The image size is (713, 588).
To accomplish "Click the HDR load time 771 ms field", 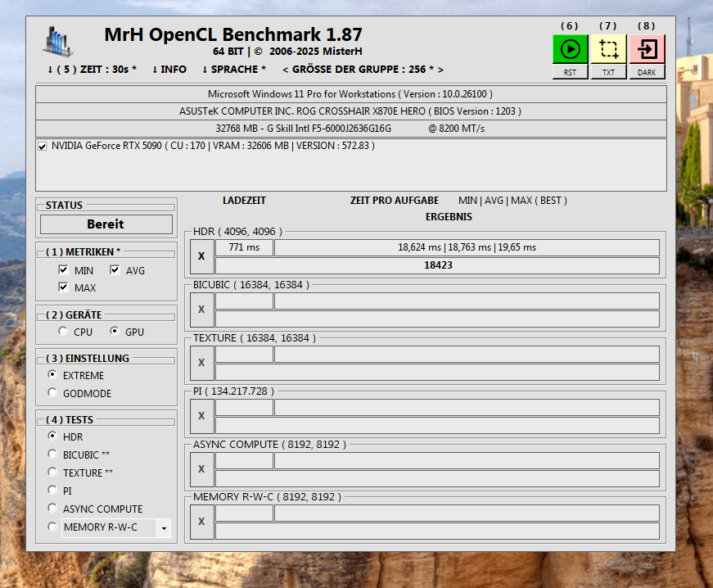I will click(244, 248).
